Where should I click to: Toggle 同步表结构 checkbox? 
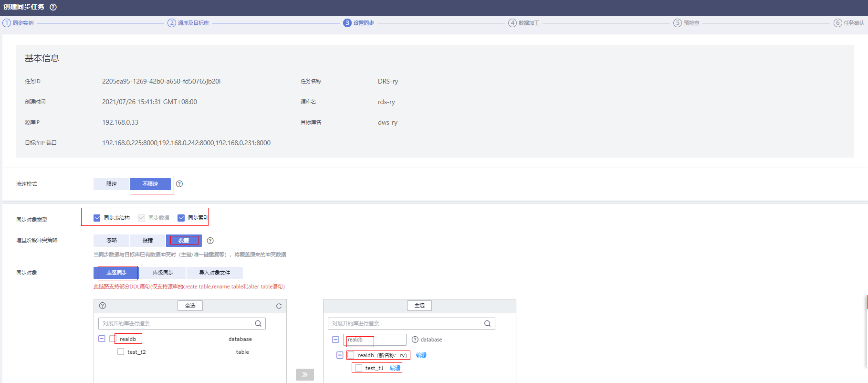(97, 218)
